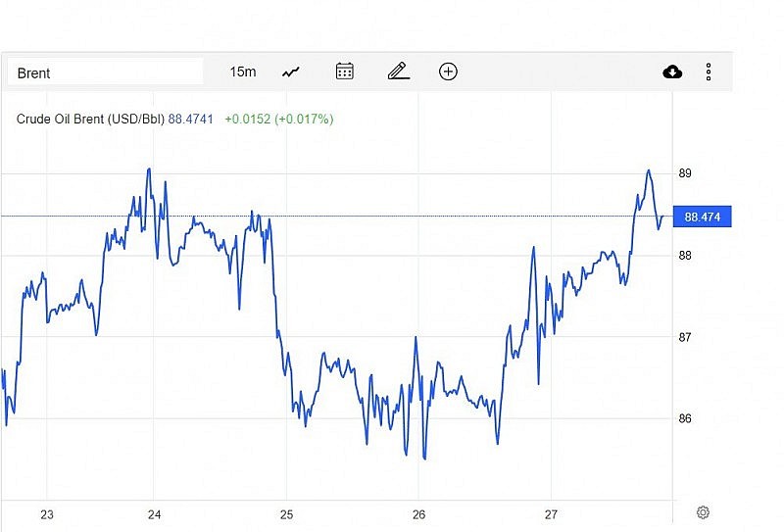This screenshot has height=532, width=784.
Task: Download chart data via cloud icon
Action: point(672,72)
